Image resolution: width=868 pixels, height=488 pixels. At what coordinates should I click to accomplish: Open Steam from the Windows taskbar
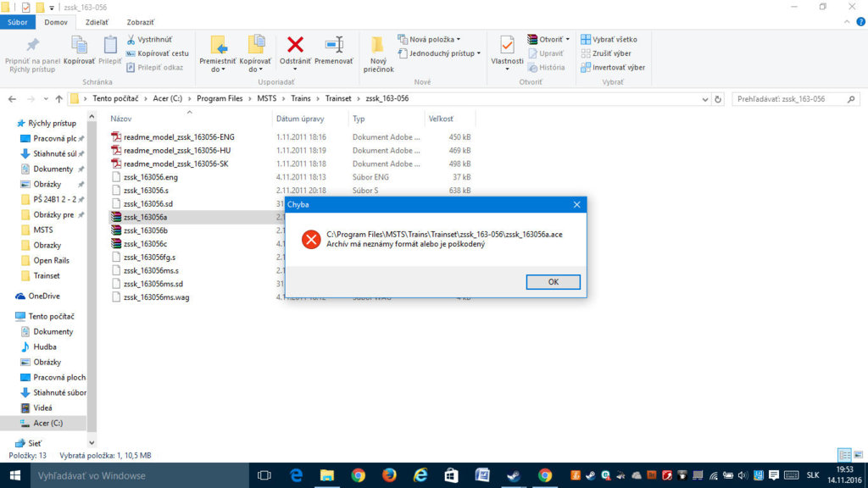(513, 475)
